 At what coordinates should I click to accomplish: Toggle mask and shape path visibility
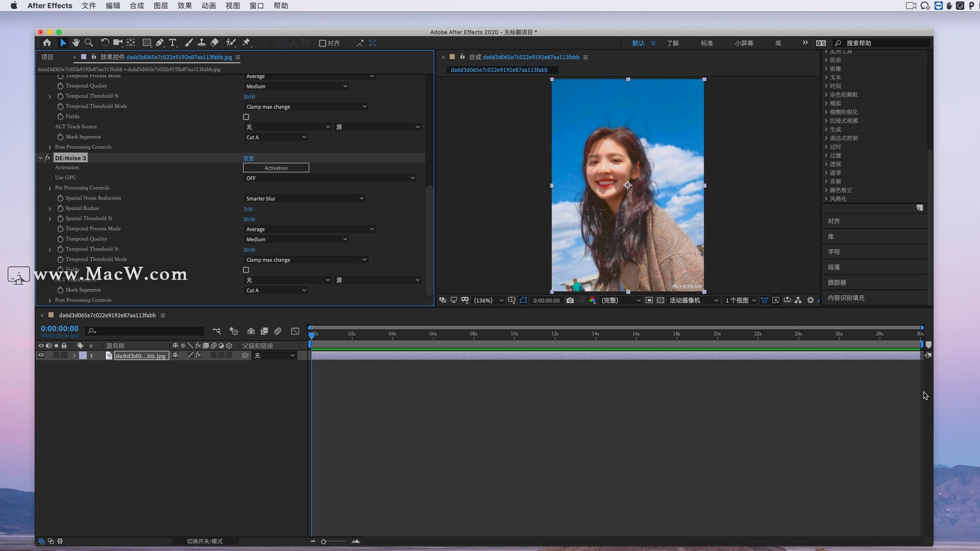click(x=523, y=300)
